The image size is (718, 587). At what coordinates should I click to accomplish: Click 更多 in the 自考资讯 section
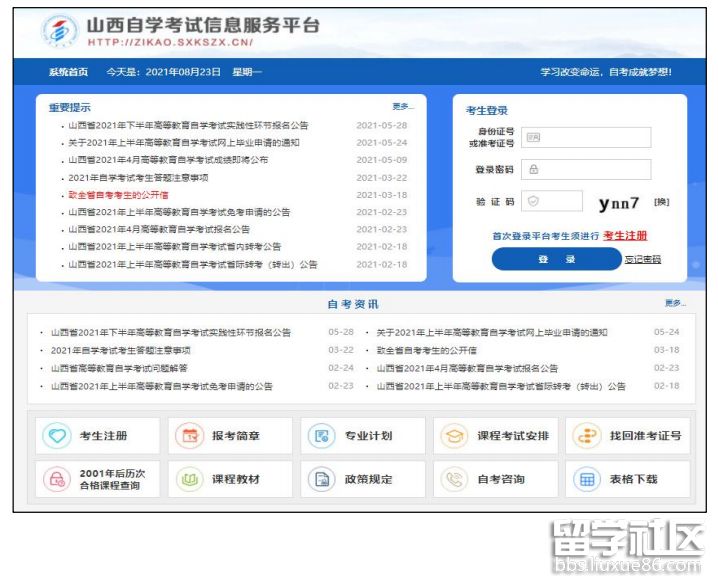(x=675, y=303)
